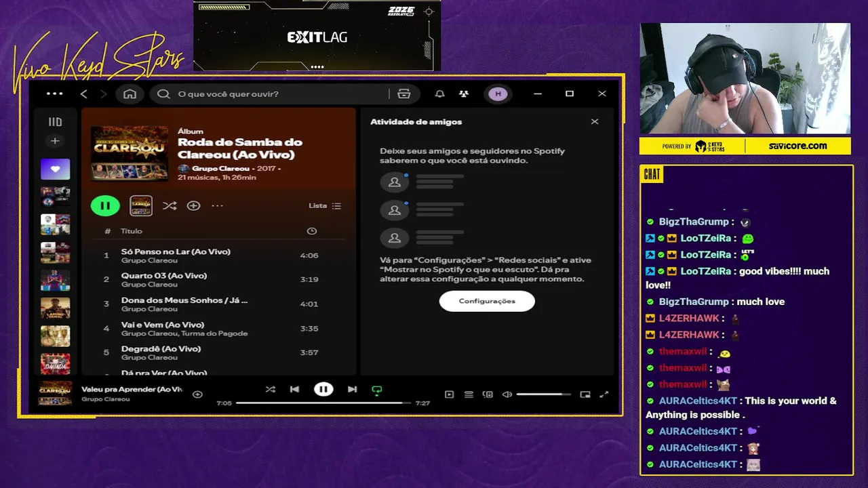Open the Now Playing view icon
The image size is (868, 488).
click(x=449, y=394)
